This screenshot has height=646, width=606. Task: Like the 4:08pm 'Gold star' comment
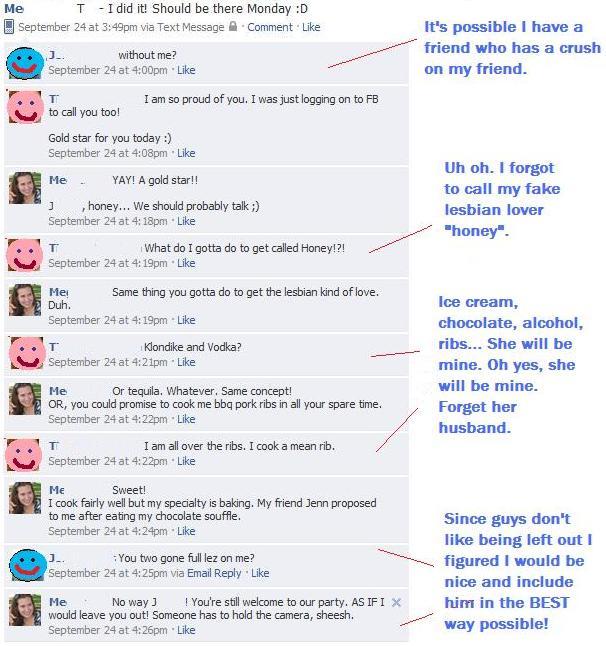pos(186,153)
